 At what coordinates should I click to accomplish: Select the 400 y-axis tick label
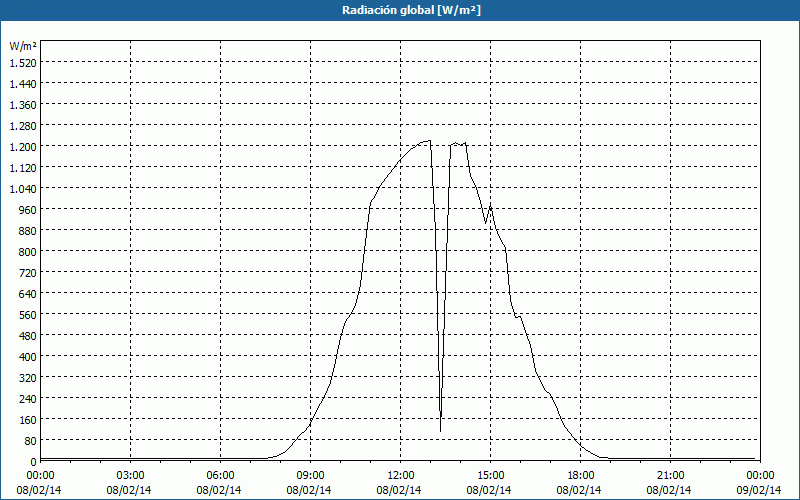point(29,357)
